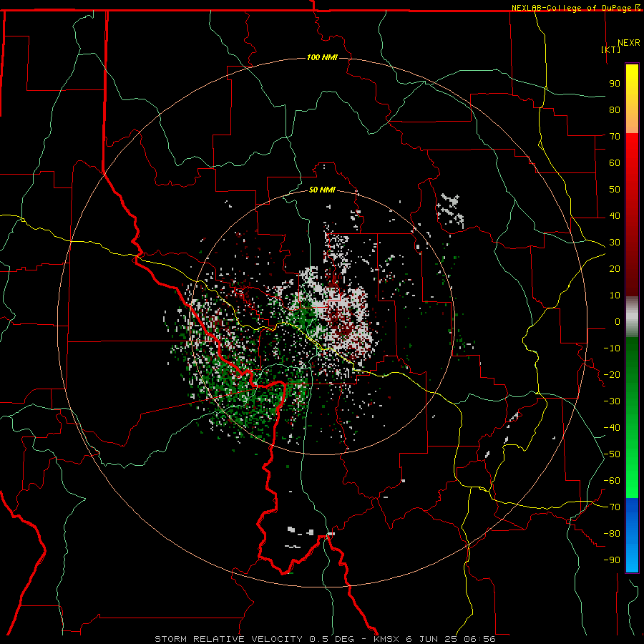Click the positive 30 scale value
This screenshot has height=644, width=644.
615,243
